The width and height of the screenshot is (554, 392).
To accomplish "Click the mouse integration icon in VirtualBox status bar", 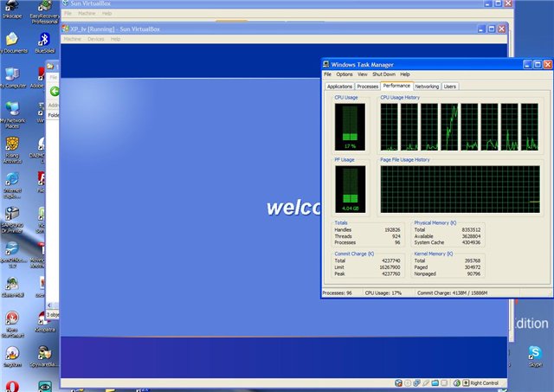I will (457, 383).
